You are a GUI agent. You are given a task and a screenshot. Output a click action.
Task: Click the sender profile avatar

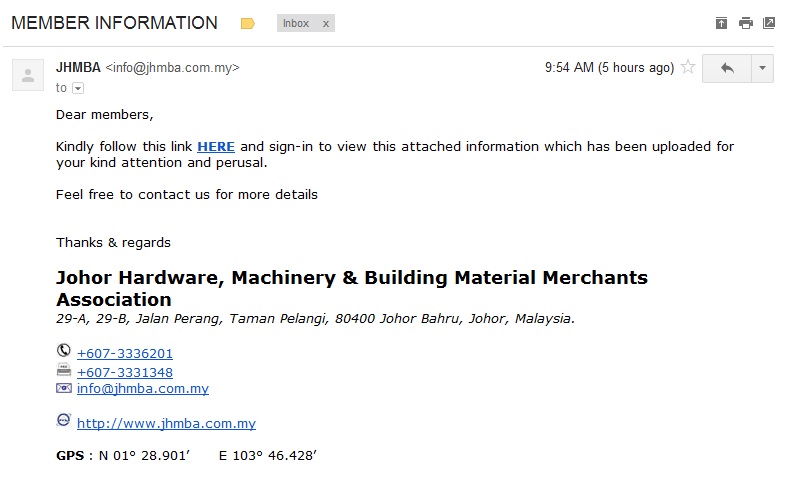pyautogui.click(x=28, y=75)
